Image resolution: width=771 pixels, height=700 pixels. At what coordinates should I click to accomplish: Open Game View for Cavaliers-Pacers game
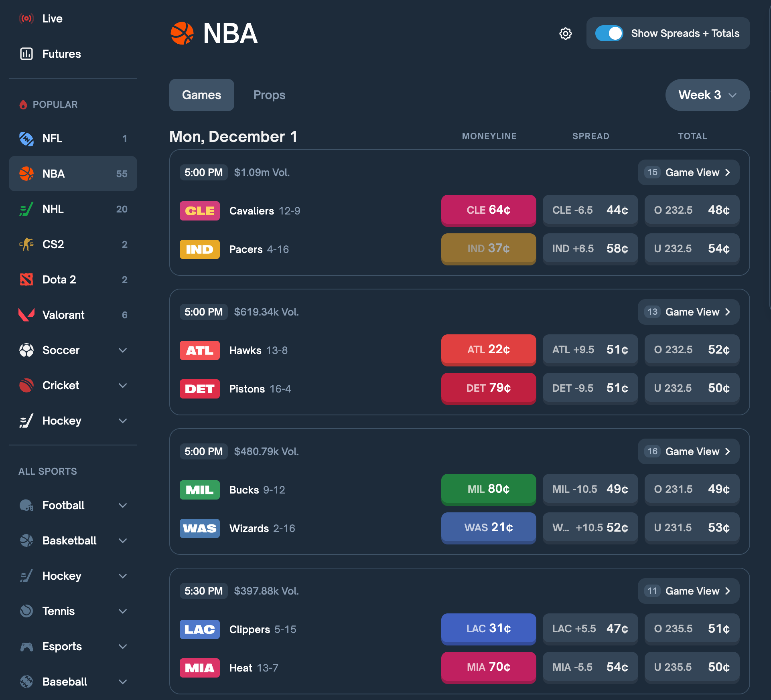pos(688,172)
